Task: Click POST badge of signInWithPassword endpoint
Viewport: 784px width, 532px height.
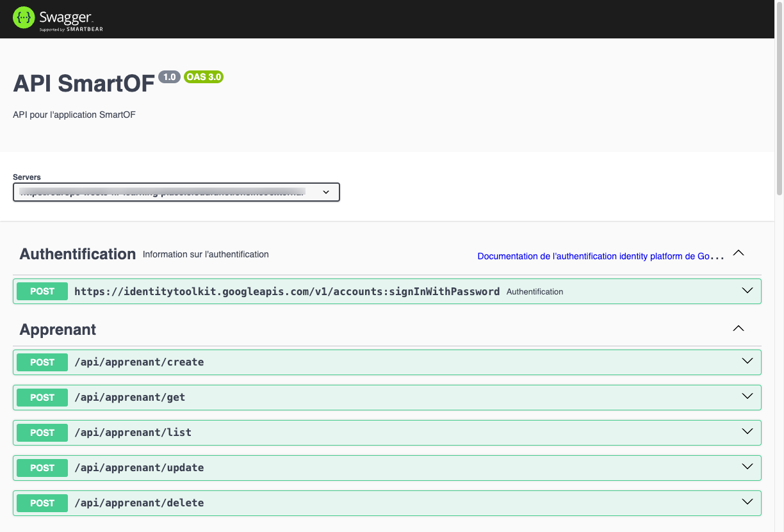Action: point(42,291)
